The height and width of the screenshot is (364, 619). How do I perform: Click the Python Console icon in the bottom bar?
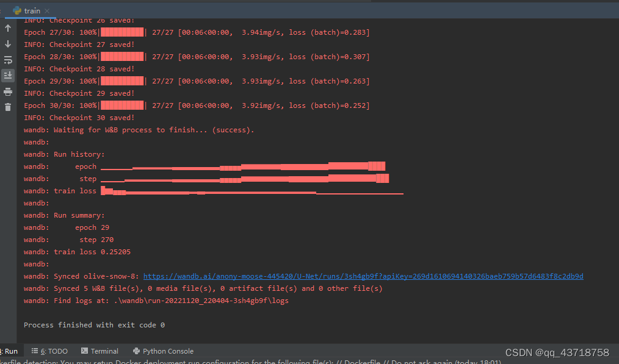coord(137,351)
